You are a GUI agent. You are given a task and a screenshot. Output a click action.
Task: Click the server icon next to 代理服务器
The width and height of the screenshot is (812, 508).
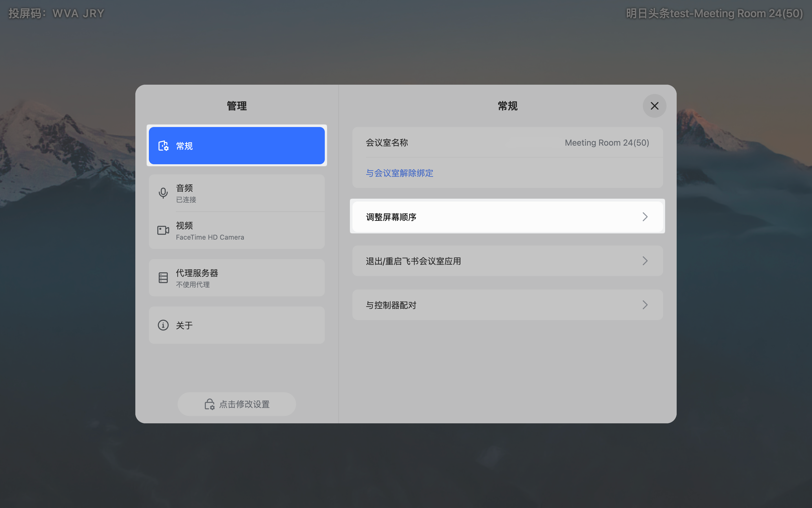[x=163, y=278]
